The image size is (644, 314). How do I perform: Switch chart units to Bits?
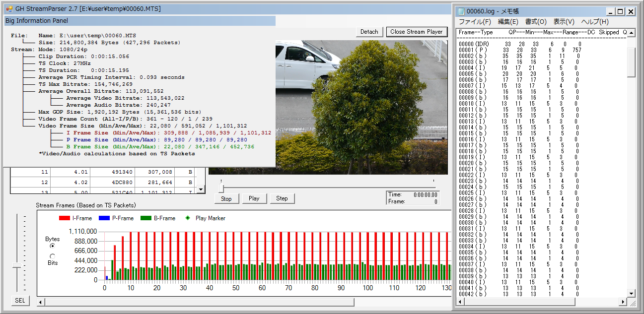(53, 256)
